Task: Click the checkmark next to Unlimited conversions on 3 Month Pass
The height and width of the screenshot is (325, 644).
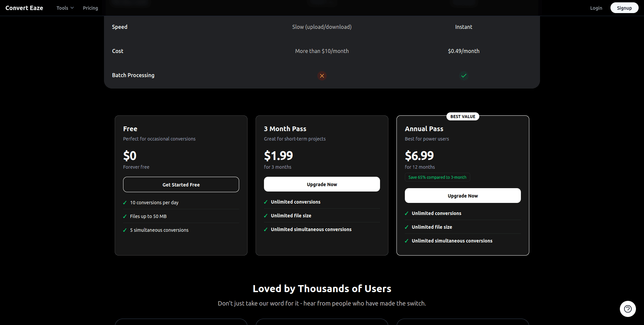Action: (266, 202)
